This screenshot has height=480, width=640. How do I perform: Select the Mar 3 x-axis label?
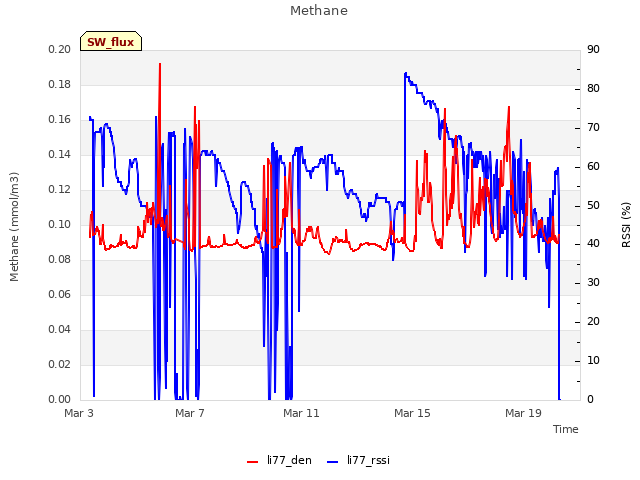point(79,413)
